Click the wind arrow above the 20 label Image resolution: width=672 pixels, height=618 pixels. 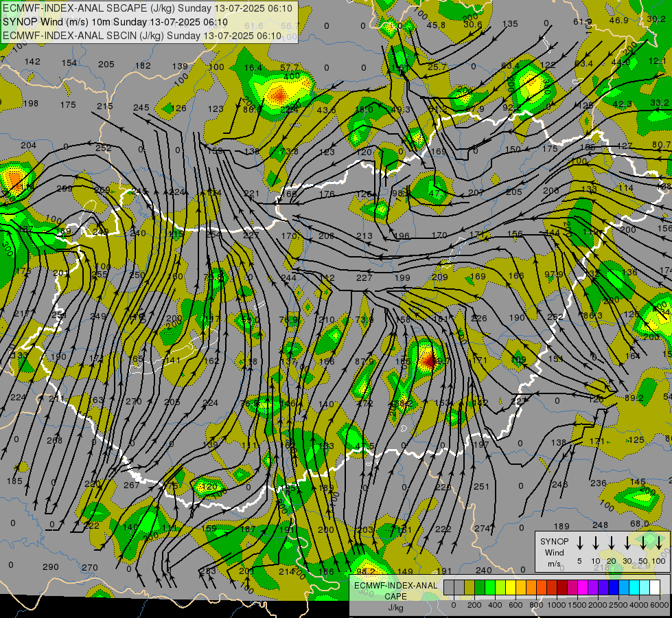(612, 543)
